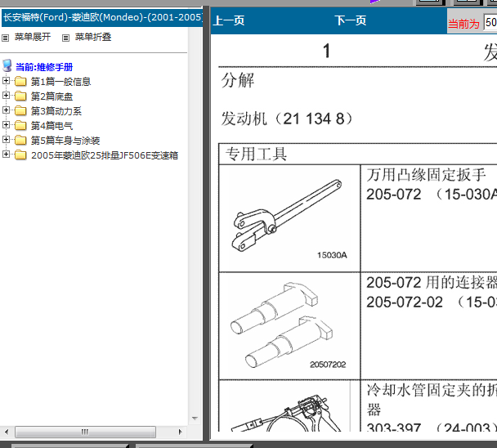
Task: Collapse all menus with 菜单折叠
Action: (93, 37)
